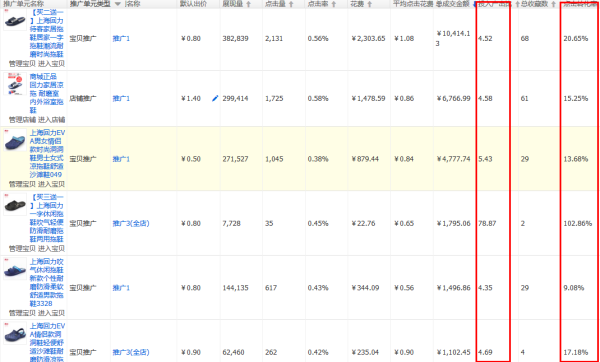600x362 pixels.
Task: Sort by 点击量 using its arrow
Action: pos(291,4)
